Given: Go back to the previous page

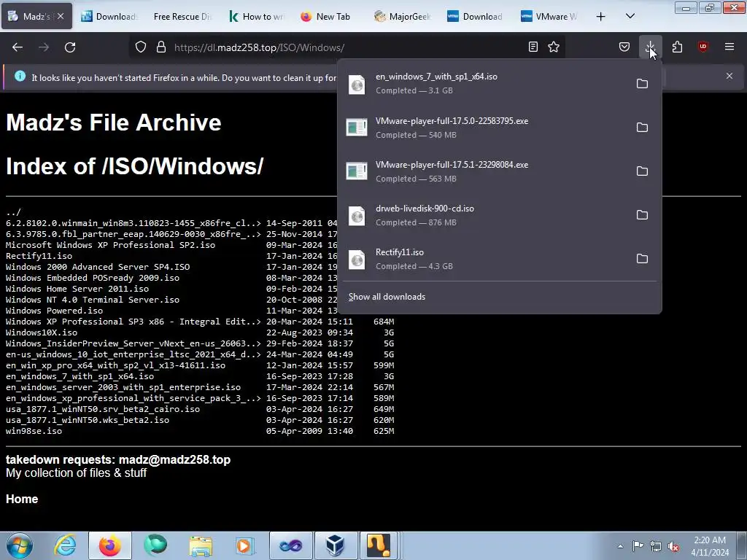Looking at the screenshot, I should [18, 47].
